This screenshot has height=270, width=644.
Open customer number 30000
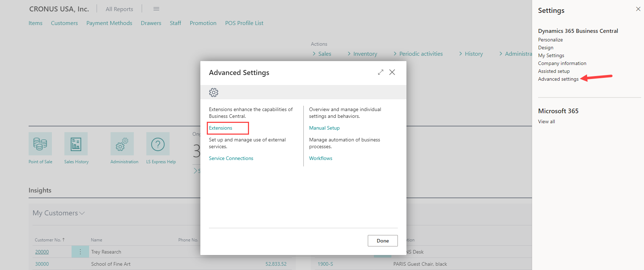[x=42, y=264]
